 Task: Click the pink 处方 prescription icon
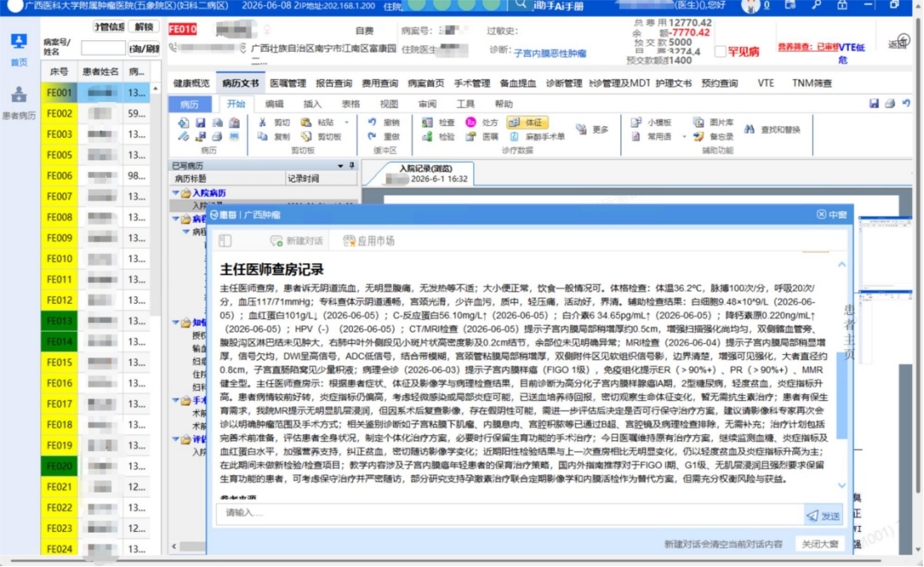tap(471, 123)
